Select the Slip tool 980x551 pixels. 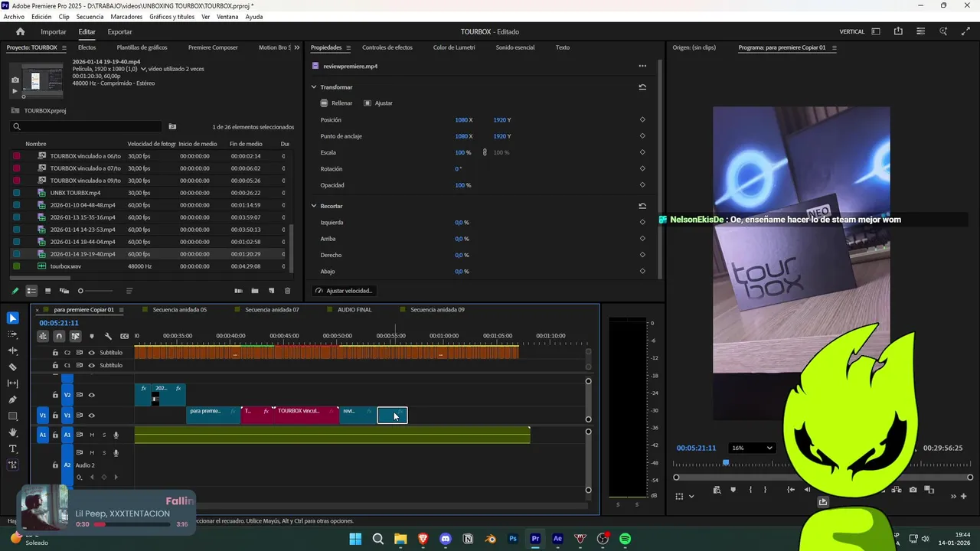click(13, 383)
